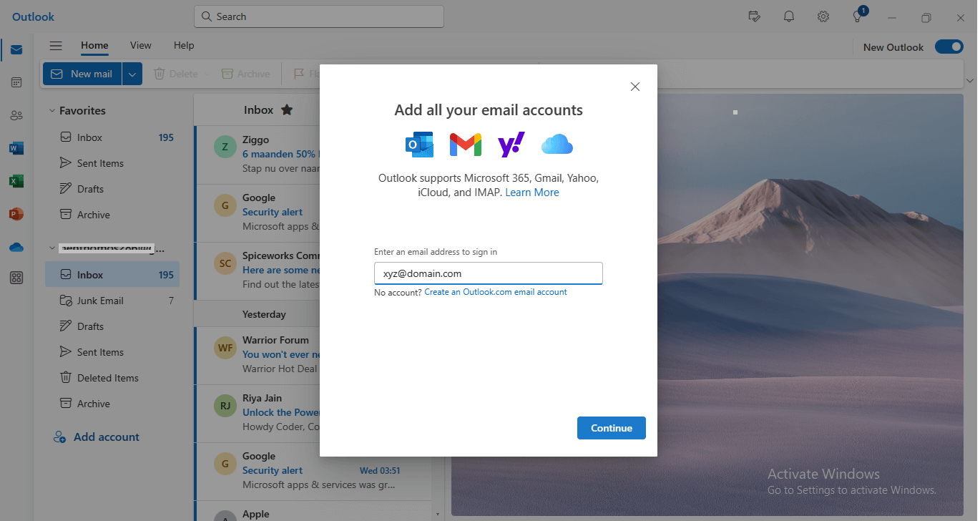Click the Yesterday group header
980x521 pixels.
(x=264, y=314)
